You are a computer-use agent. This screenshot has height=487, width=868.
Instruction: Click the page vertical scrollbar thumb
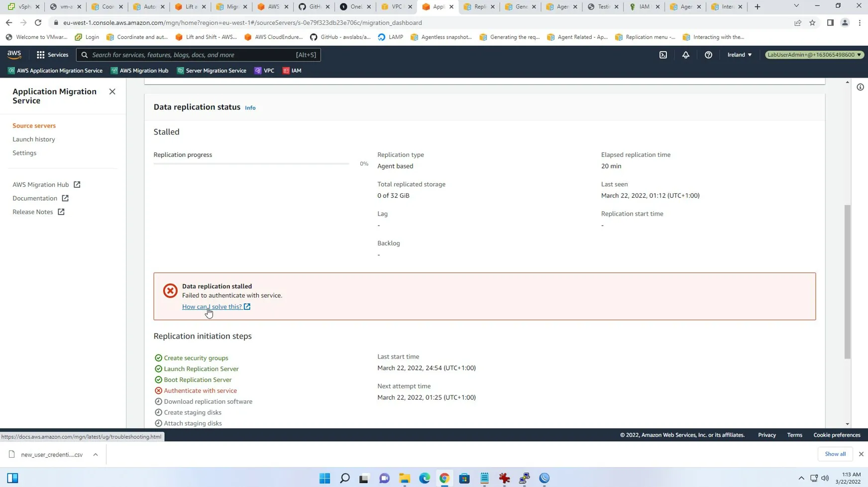click(x=847, y=281)
